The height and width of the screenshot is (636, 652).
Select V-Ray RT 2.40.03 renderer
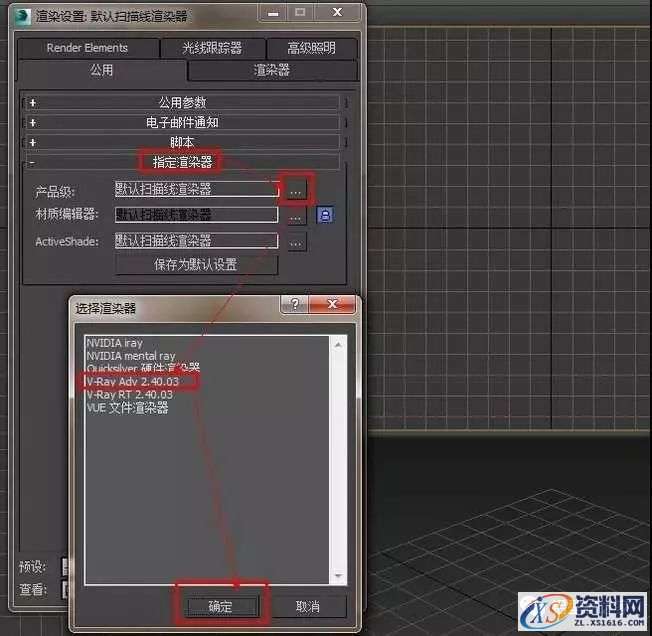coord(129,395)
